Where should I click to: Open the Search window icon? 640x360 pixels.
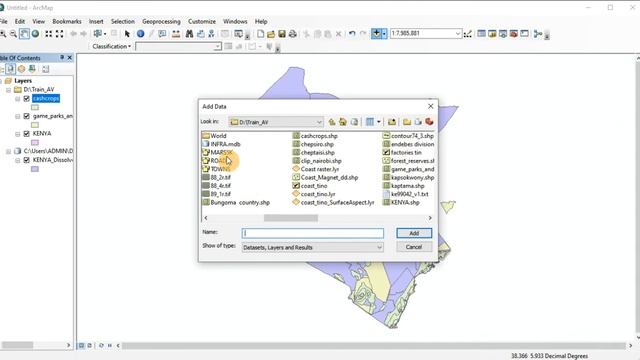[503, 34]
